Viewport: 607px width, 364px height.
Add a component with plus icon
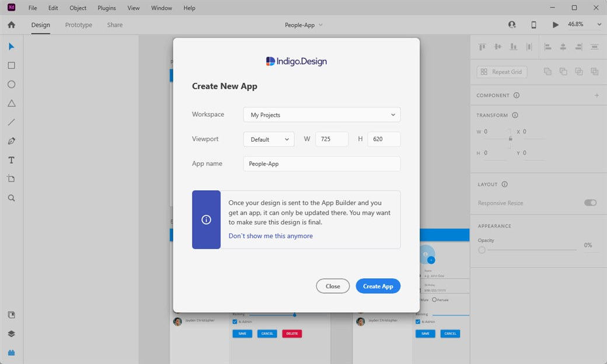pos(596,95)
